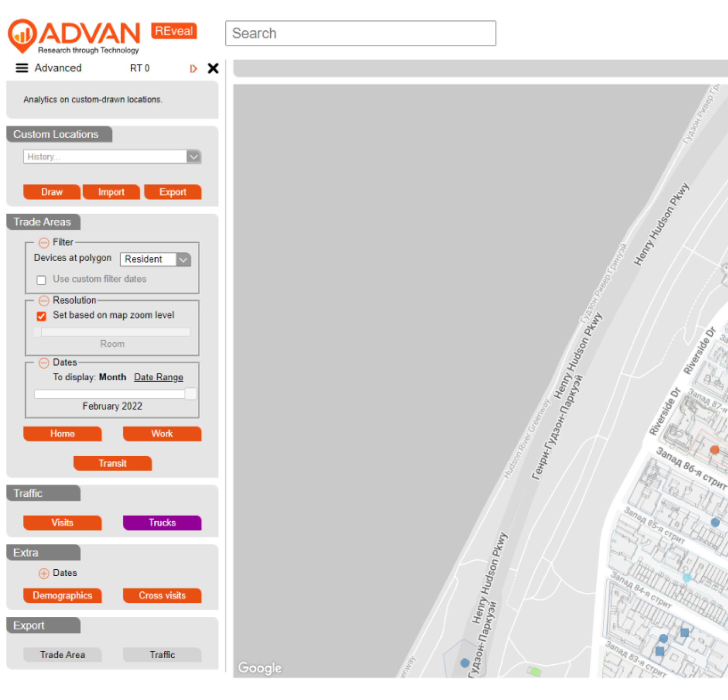Click the Google logo on the map
This screenshot has width=728, height=700.
point(260,668)
